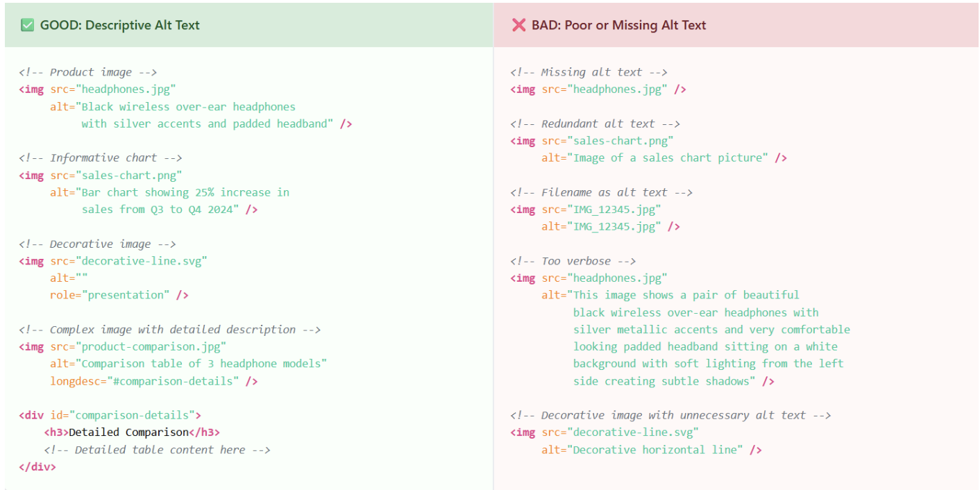Click the green checkmark icon in GOOD header

pyautogui.click(x=27, y=26)
